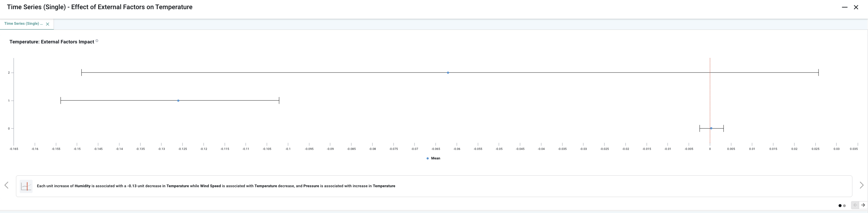The width and height of the screenshot is (868, 213).
Task: Click the Temperature: External Factors Impact heading
Action: pyautogui.click(x=52, y=42)
